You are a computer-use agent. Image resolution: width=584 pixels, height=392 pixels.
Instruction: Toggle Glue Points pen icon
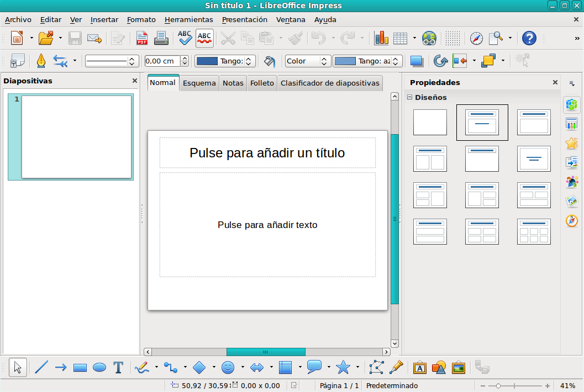coord(396,367)
